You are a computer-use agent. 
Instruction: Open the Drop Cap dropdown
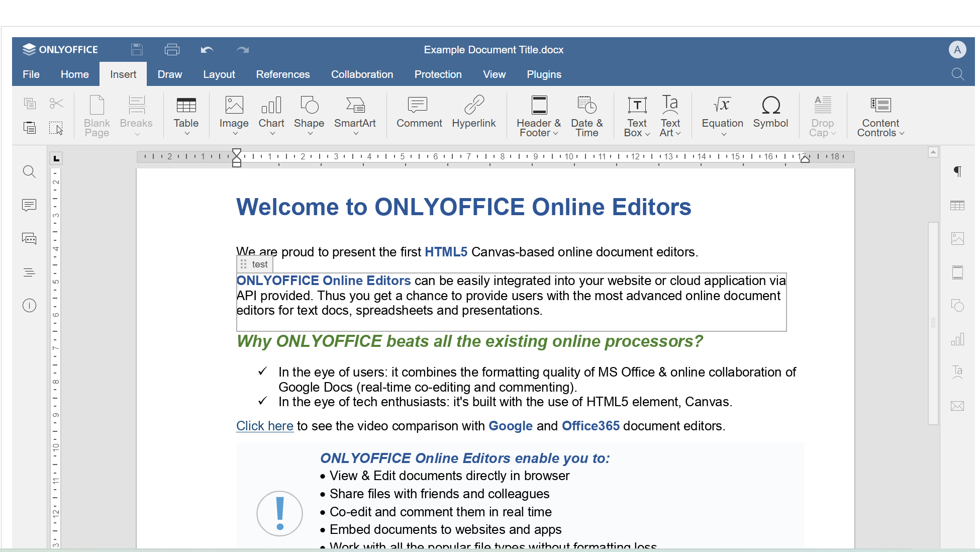822,116
